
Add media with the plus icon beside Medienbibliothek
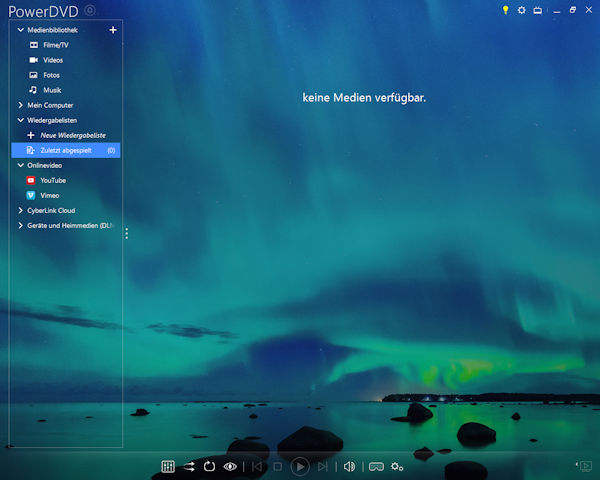(113, 30)
